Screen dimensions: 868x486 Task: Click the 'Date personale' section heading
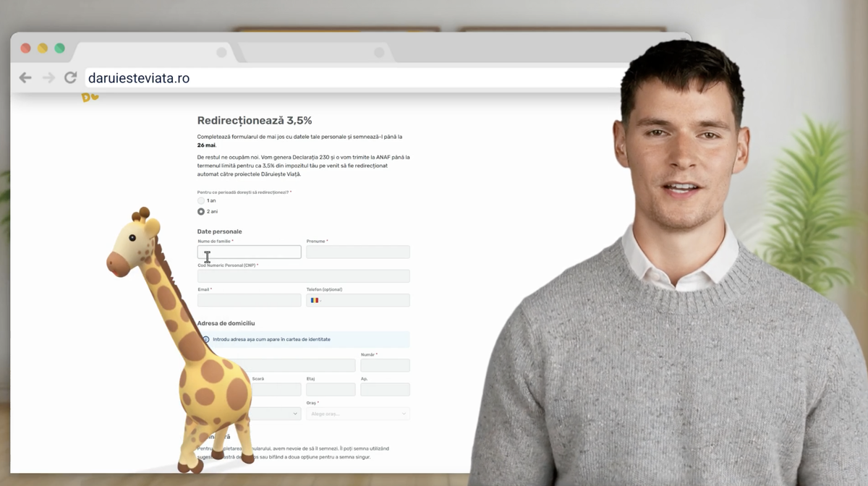(x=220, y=231)
